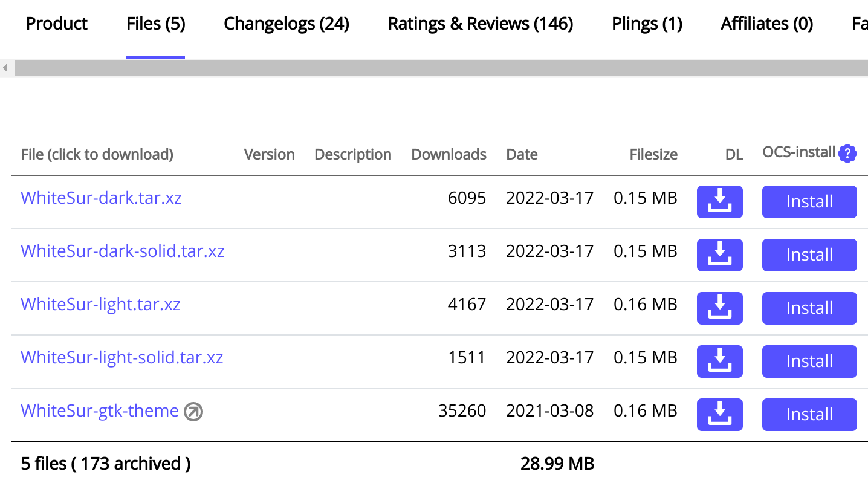Download the WhiteSur-dark-solid.tar.xz file link
The image size is (868, 480).
pyautogui.click(x=123, y=251)
